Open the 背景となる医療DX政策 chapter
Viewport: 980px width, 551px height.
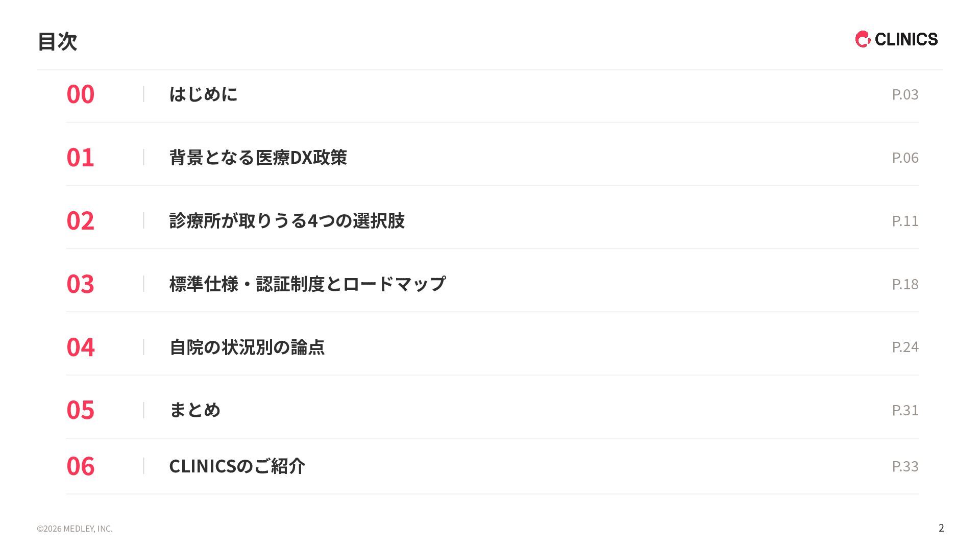[258, 157]
